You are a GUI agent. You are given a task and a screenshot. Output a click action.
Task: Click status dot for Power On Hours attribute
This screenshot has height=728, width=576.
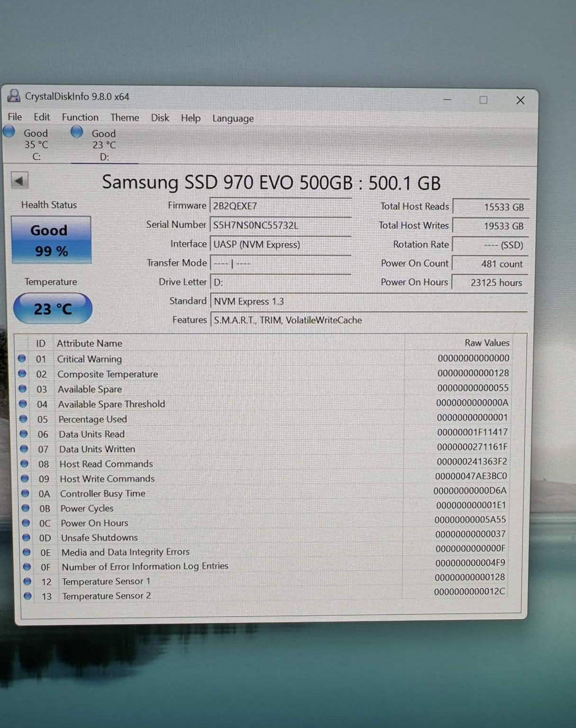[x=26, y=523]
